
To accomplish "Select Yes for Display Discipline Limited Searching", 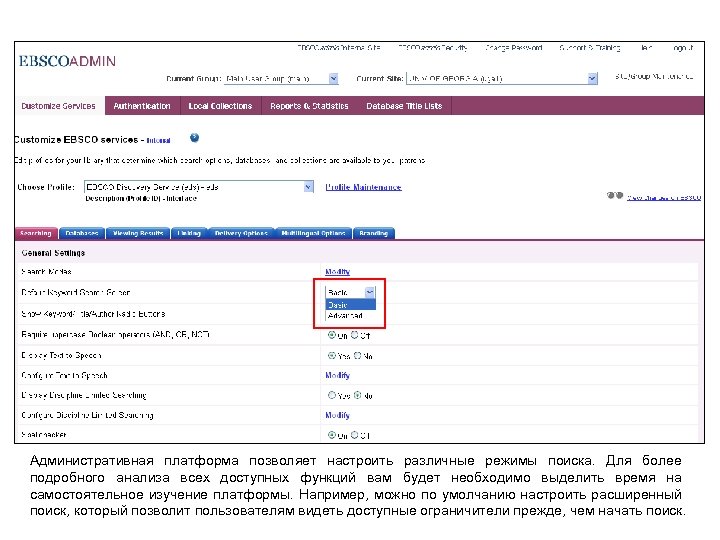I will point(332,395).
